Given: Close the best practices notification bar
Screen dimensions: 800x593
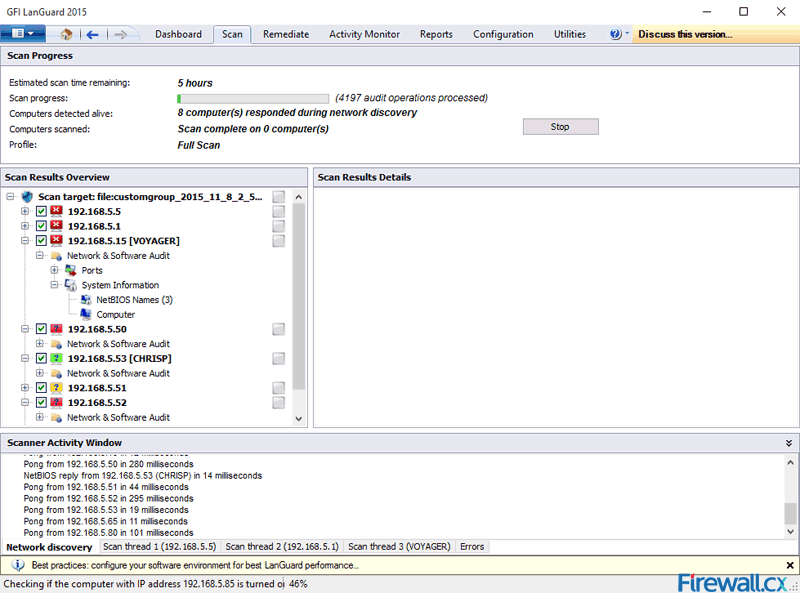Looking at the screenshot, I should [790, 565].
